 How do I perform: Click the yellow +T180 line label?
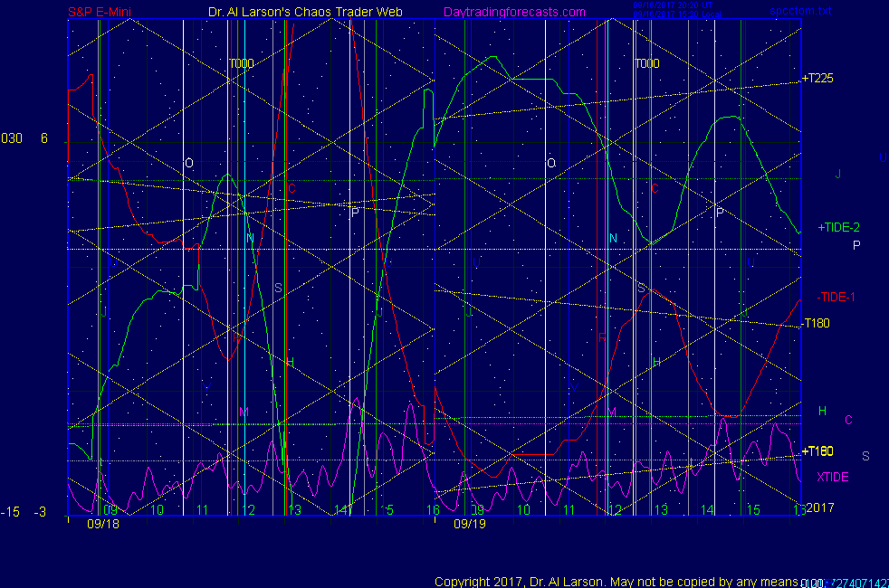tap(817, 451)
